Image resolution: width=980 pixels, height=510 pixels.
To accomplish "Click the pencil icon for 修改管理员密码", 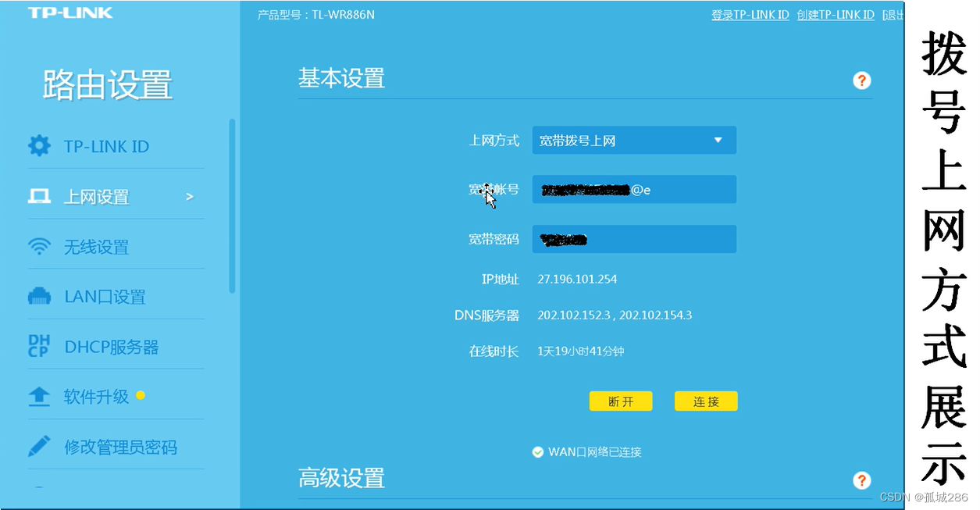I will click(x=39, y=447).
